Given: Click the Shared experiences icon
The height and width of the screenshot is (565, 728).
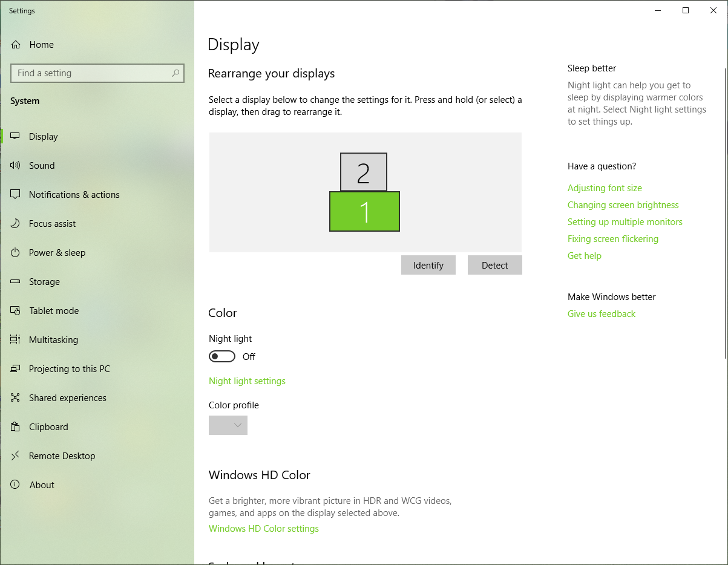Looking at the screenshot, I should pyautogui.click(x=16, y=398).
